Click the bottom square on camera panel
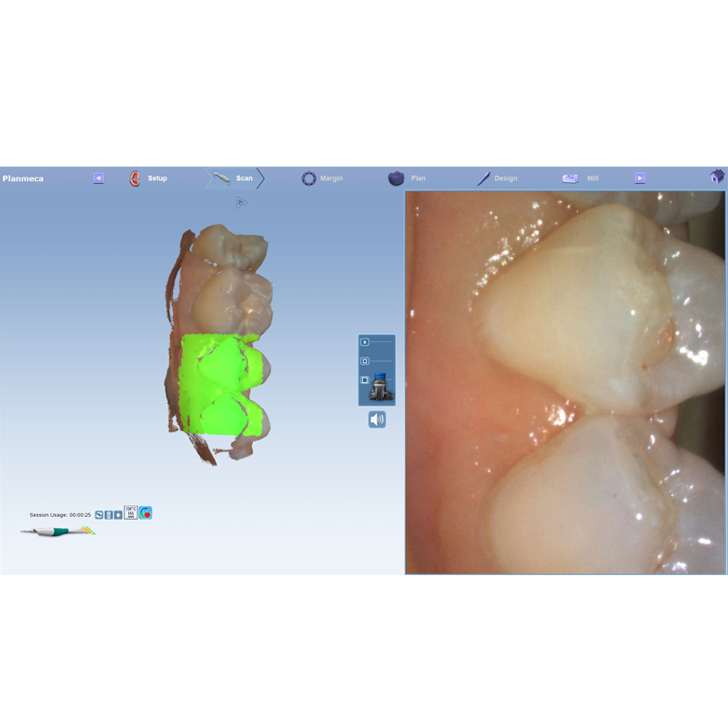This screenshot has height=728, width=728. pyautogui.click(x=365, y=380)
